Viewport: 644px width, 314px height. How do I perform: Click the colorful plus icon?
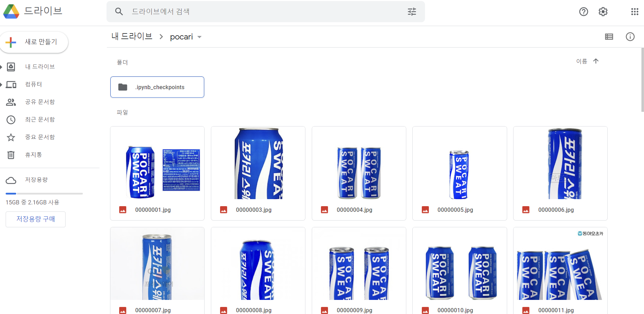click(11, 42)
